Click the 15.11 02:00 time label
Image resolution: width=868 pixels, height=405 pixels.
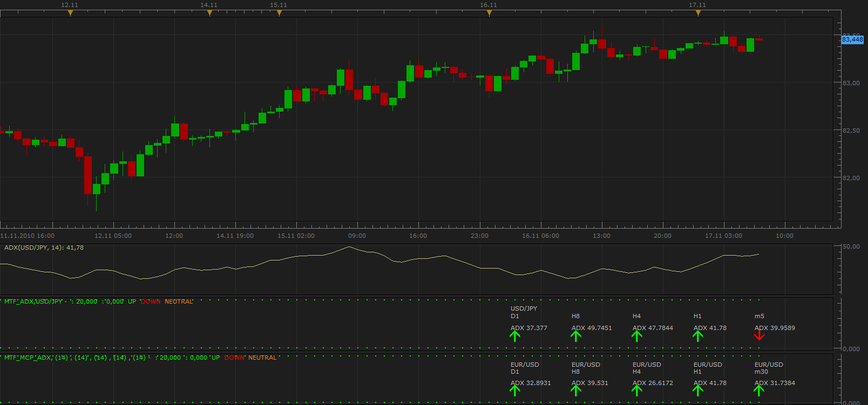tap(296, 236)
